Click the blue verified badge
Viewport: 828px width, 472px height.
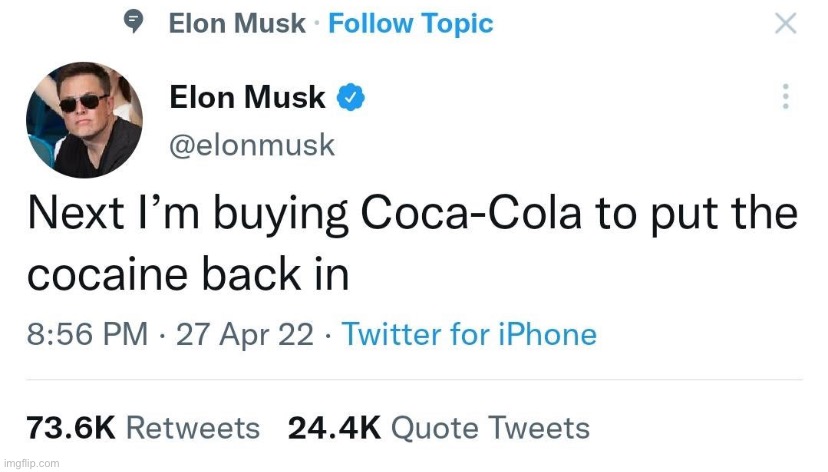click(351, 97)
